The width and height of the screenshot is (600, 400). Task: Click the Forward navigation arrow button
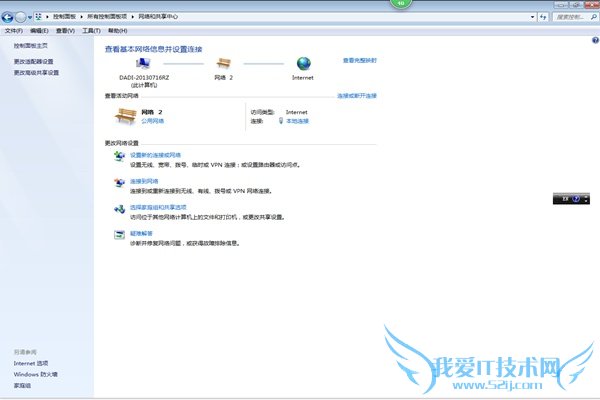point(21,17)
